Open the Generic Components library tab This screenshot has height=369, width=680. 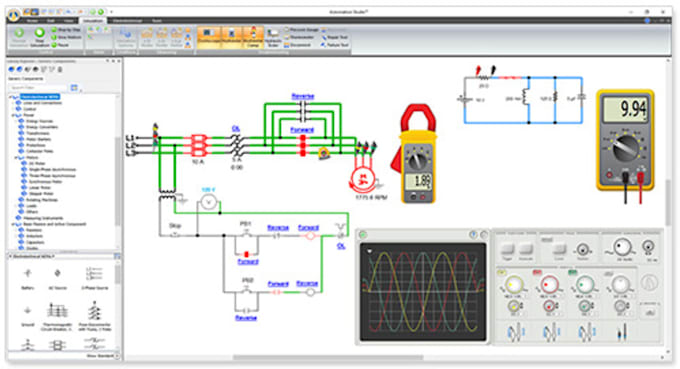coord(26,79)
